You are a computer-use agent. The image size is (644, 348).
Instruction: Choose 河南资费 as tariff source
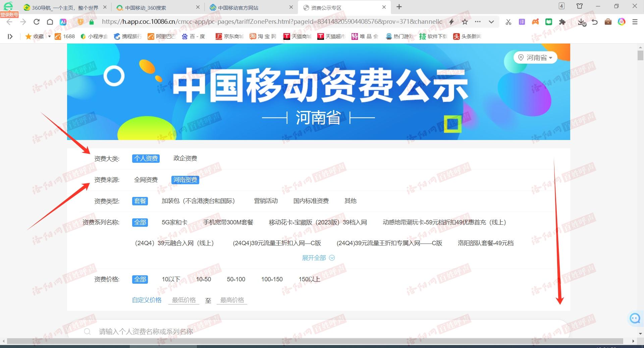click(185, 180)
